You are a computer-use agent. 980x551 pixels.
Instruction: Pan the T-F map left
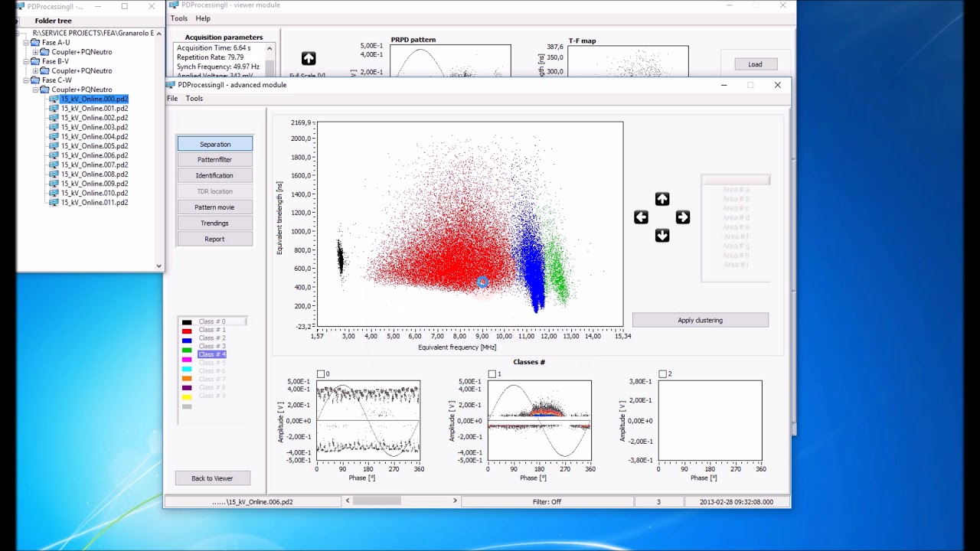(642, 217)
